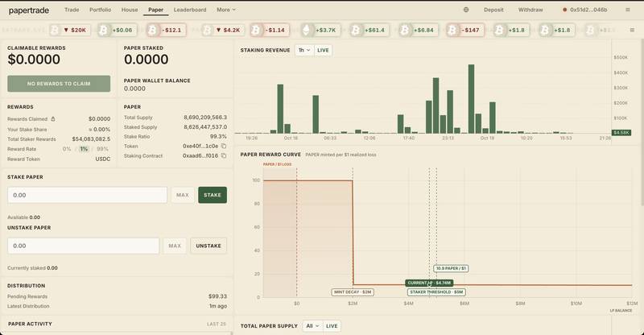Screen dimensions: 644x335
Task: Click Pending Rewards value $99.33
Action: click(x=217, y=296)
